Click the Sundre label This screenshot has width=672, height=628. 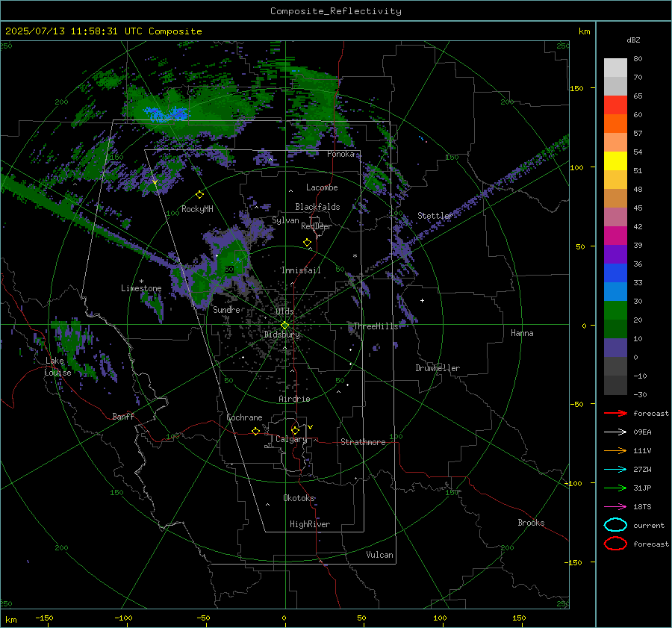(226, 309)
